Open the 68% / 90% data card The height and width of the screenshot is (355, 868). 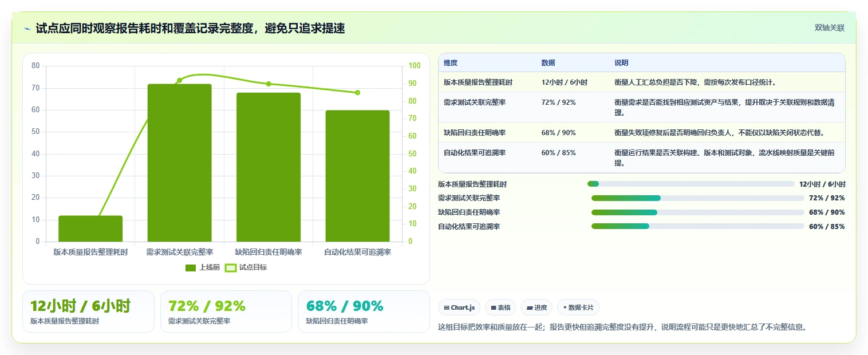click(x=364, y=311)
